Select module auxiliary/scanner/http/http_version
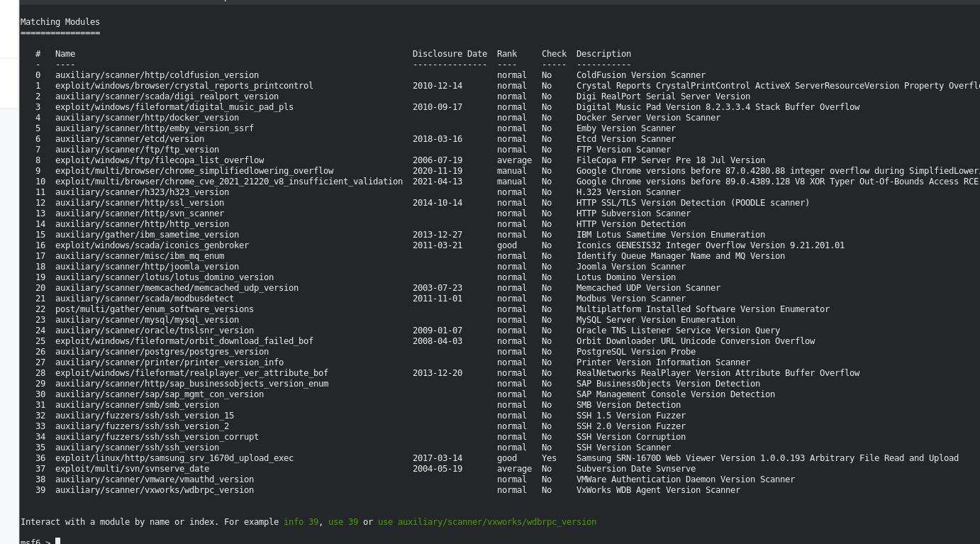This screenshot has width=980, height=544. (x=142, y=224)
